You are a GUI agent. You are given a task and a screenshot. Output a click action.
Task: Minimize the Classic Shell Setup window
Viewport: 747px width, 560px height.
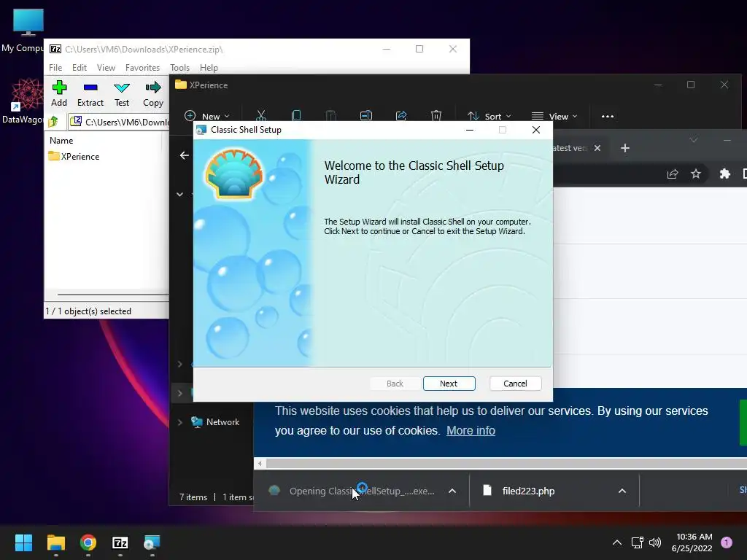pyautogui.click(x=470, y=130)
